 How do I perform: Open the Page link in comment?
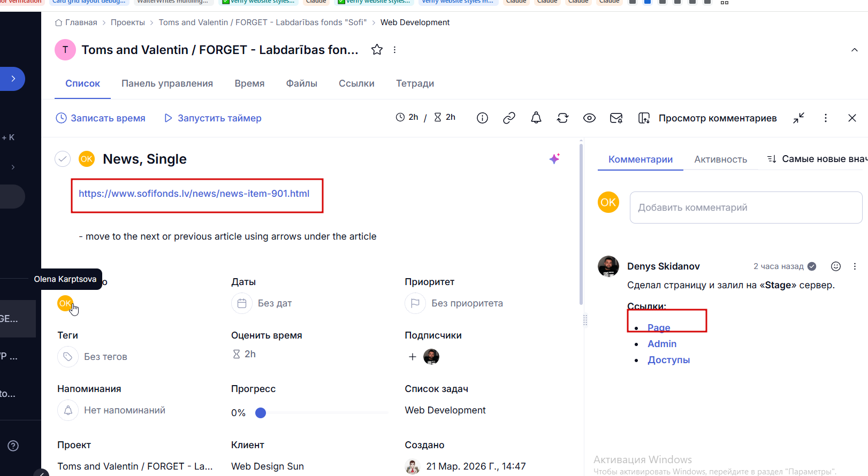[659, 328]
